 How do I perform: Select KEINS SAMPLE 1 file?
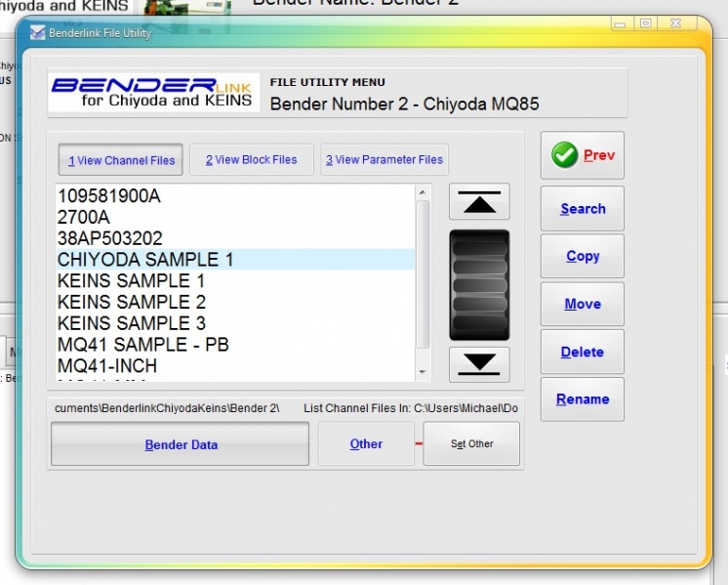[235, 280]
